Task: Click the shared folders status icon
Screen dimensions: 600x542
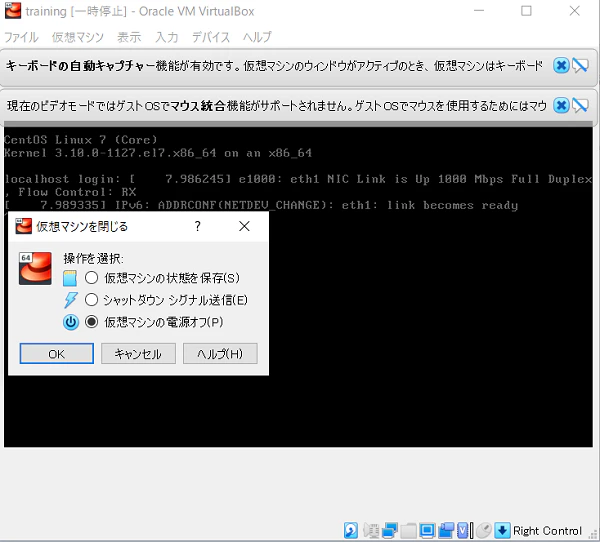Action: pos(408,531)
